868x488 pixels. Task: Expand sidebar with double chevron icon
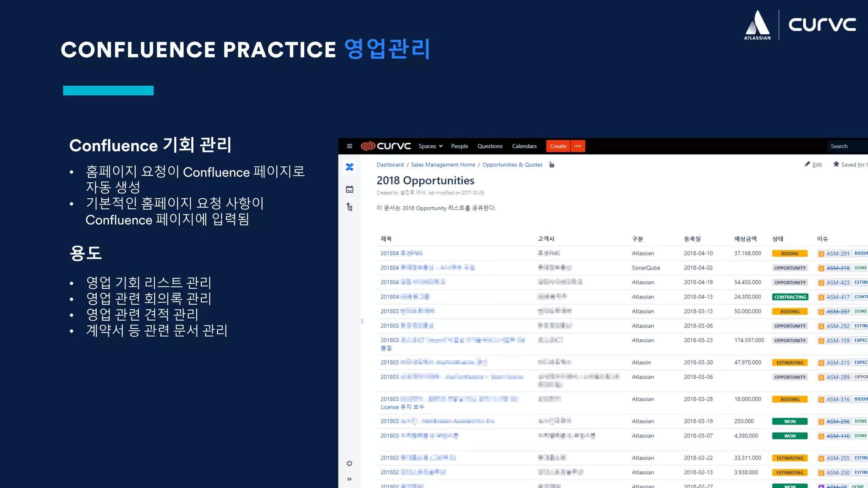[x=349, y=479]
